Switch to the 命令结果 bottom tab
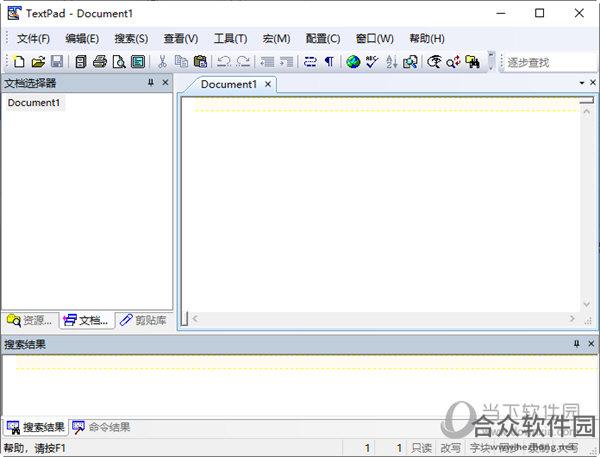The width and height of the screenshot is (600, 457). 102,427
